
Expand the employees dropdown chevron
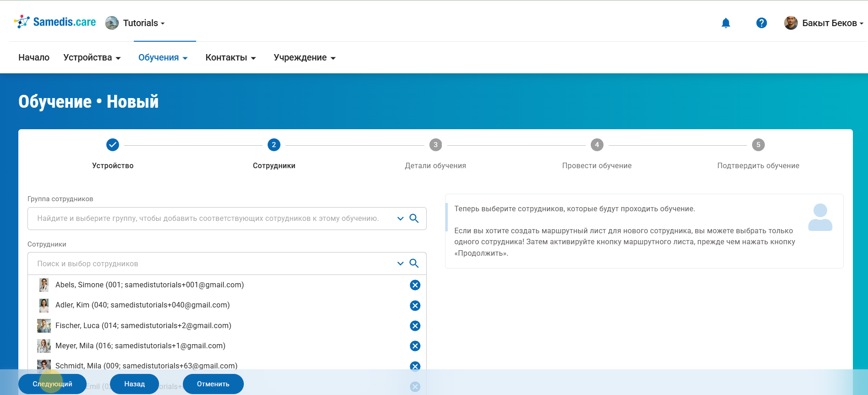tap(400, 263)
